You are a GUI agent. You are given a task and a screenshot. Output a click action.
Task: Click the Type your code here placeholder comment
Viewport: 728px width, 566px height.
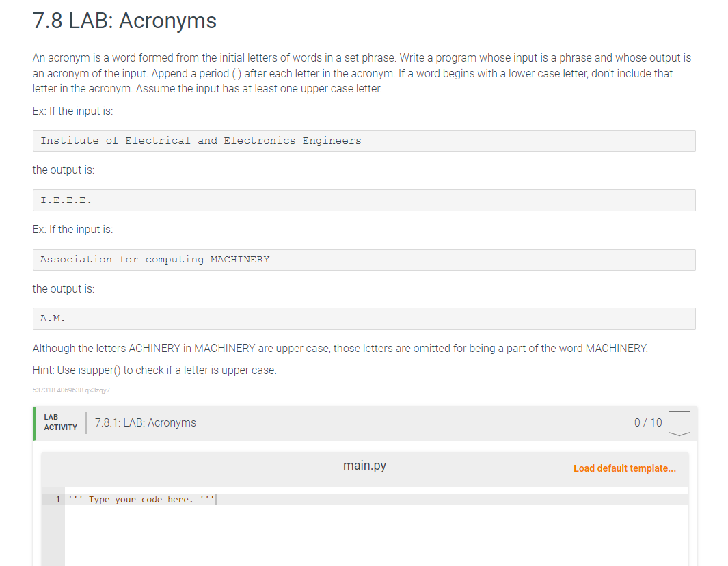pos(141,499)
